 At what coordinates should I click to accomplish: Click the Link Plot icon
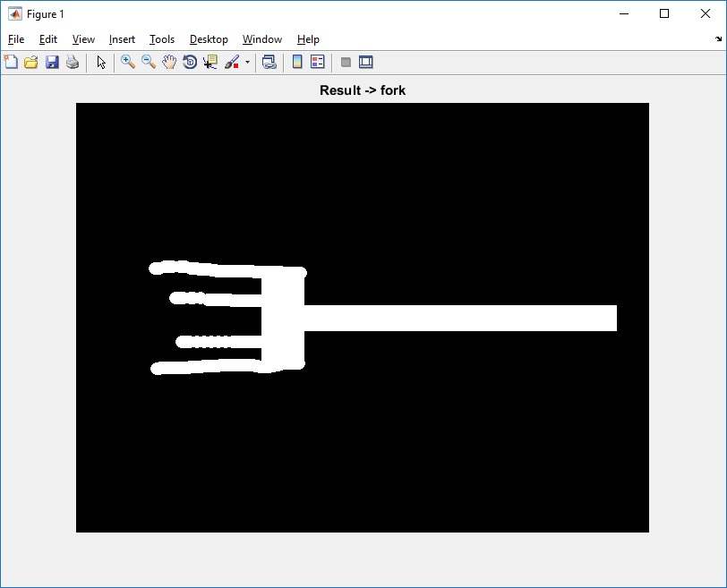tap(269, 63)
